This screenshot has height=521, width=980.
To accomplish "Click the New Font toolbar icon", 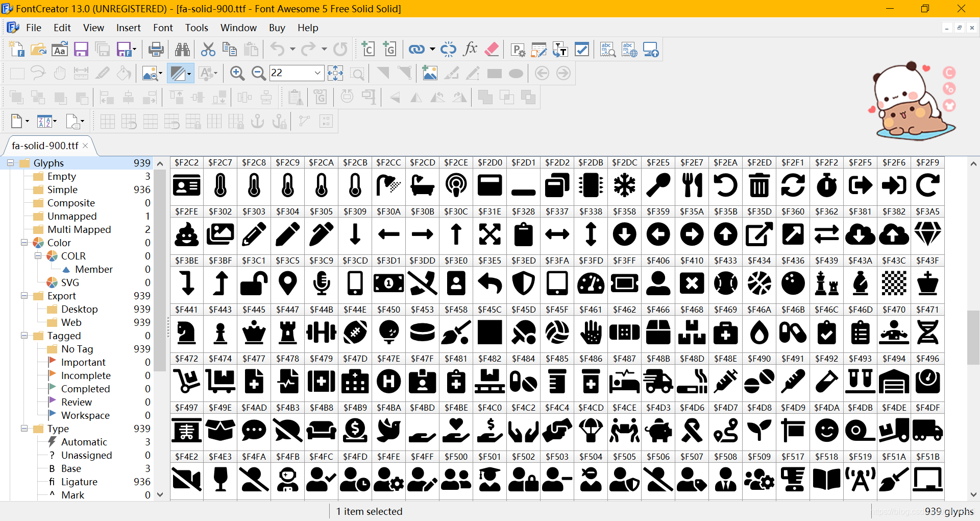I will [x=17, y=49].
